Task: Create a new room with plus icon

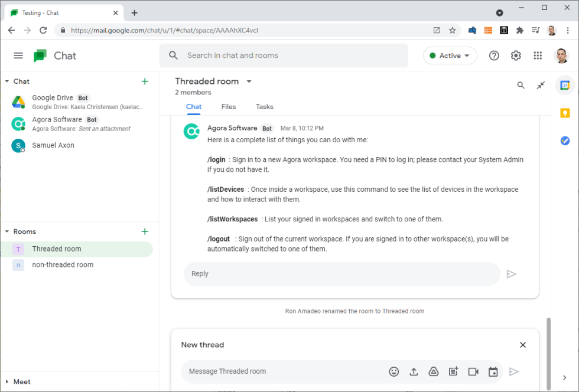Action: pyautogui.click(x=145, y=231)
